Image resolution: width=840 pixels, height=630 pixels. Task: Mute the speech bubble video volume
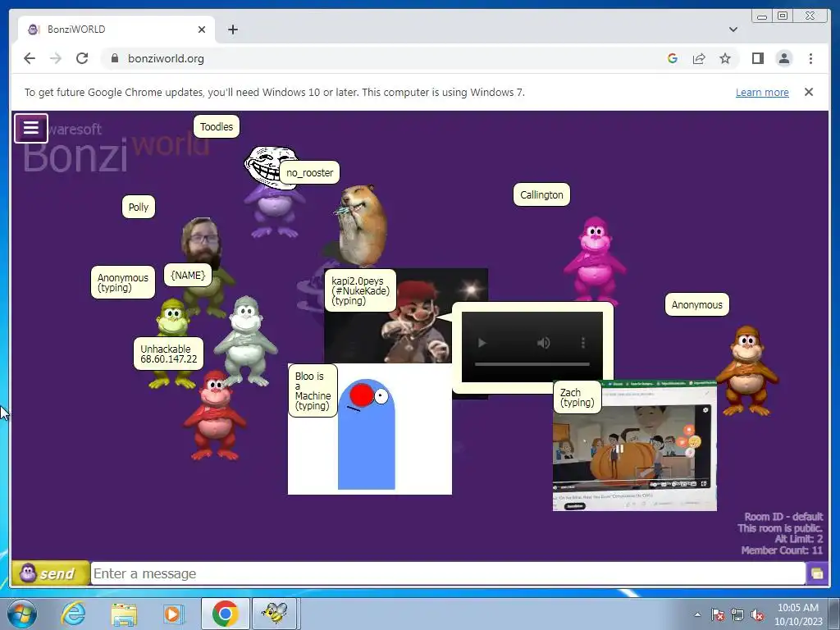click(544, 343)
